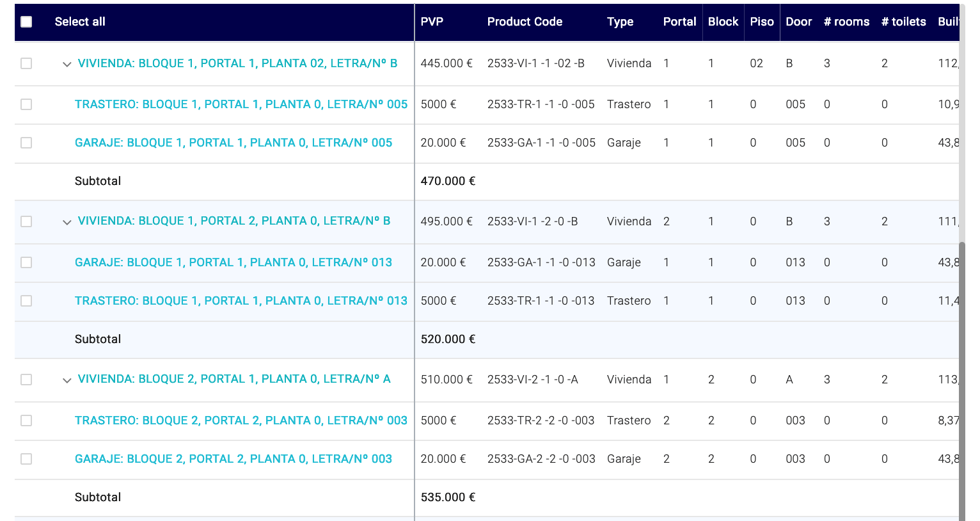Collapse VIVIENDA Bloque 1 Portal 2 Letra B group
Image resolution: width=980 pixels, height=521 pixels.
(67, 222)
